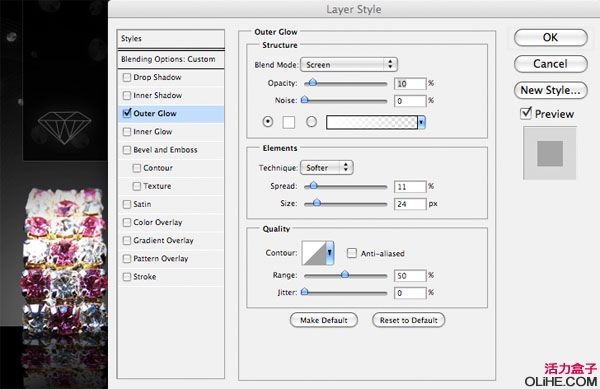Enable the Inner Glow checkbox

127,132
